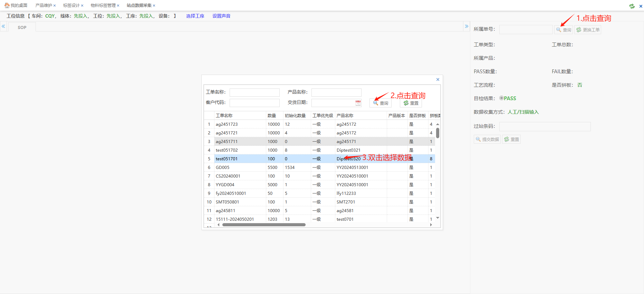The image size is (644, 294).
Task: Collapse the left panel with double chevron
Action: pyautogui.click(x=3, y=26)
